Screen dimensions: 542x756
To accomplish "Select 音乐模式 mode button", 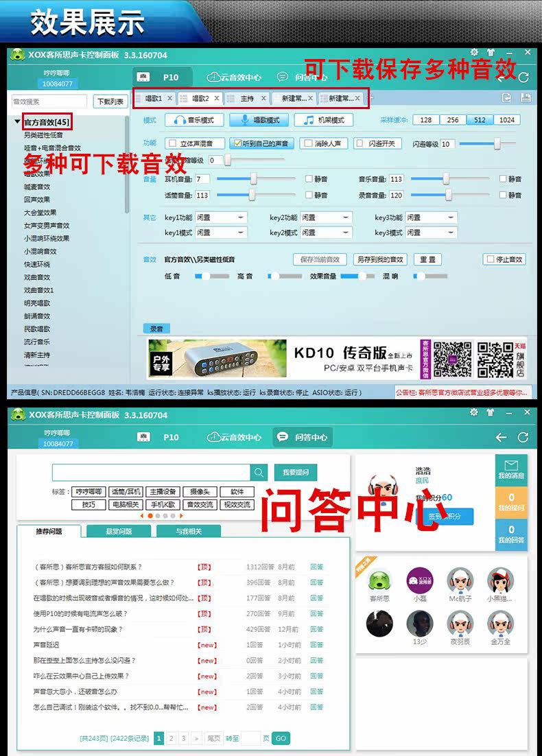I will [x=194, y=120].
